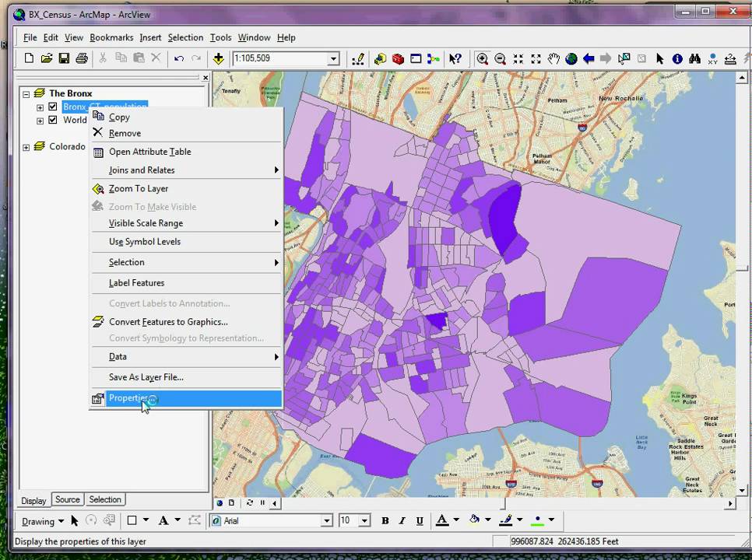
Task: Click the Full Extent globe icon
Action: click(x=571, y=58)
